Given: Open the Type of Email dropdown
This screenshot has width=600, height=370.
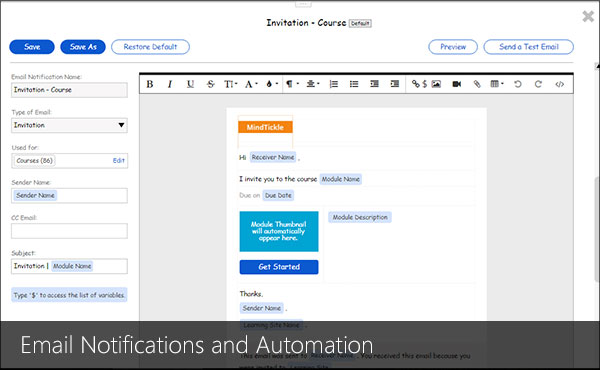Looking at the screenshot, I should point(69,125).
